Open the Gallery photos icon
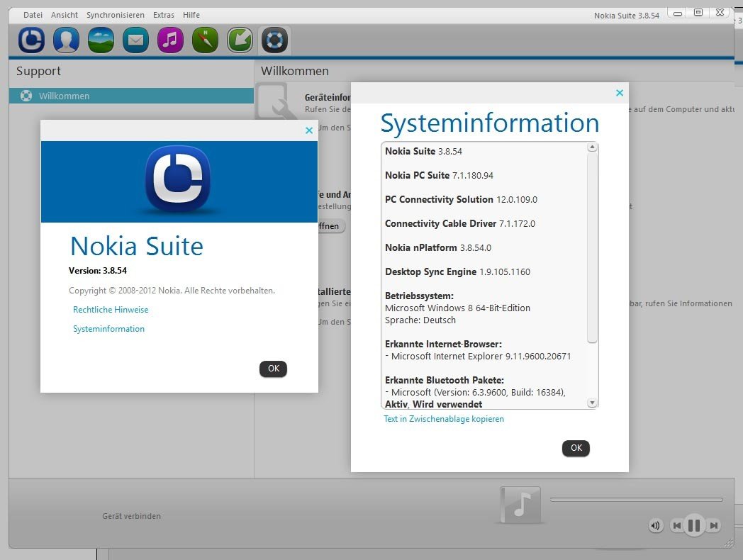The width and height of the screenshot is (743, 560). [x=101, y=40]
